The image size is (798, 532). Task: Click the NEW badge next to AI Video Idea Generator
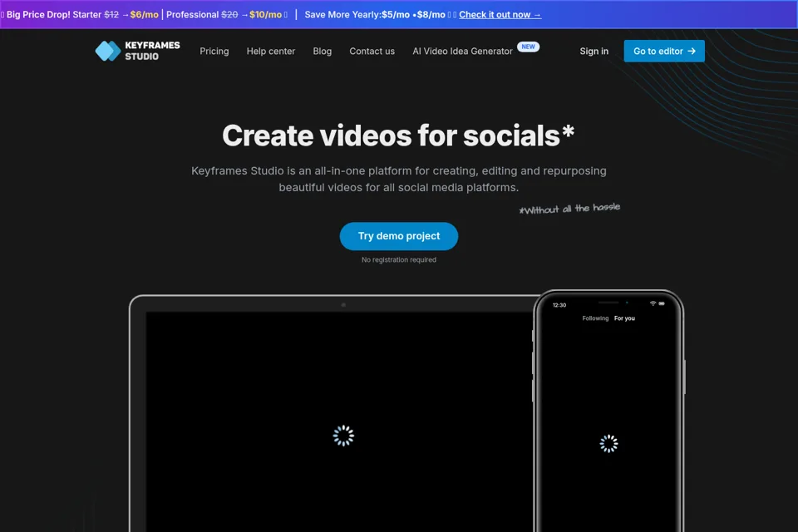(x=529, y=47)
